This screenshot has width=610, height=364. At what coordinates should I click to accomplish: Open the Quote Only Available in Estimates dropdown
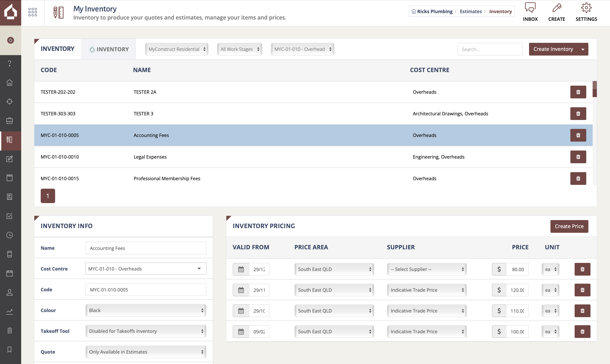(146, 352)
